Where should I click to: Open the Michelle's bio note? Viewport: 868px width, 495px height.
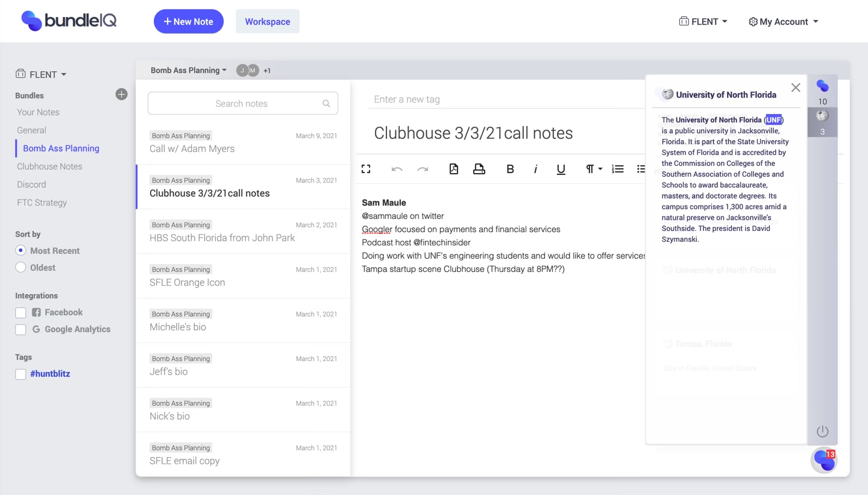(244, 321)
